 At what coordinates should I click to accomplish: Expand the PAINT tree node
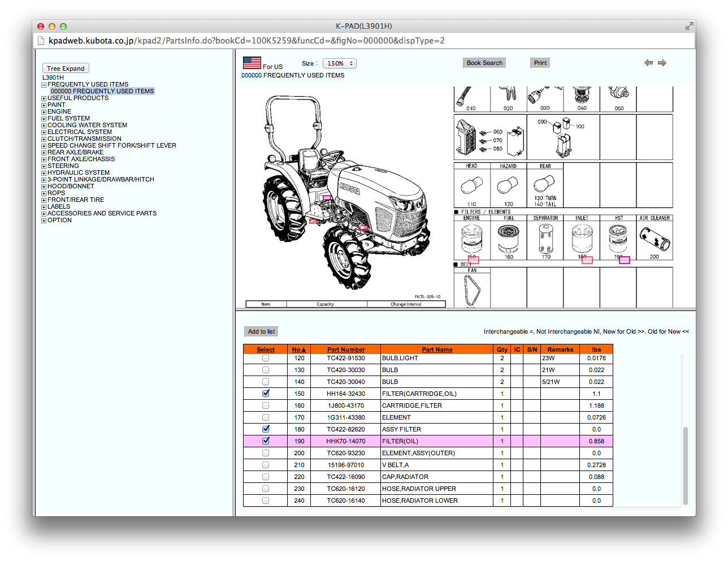pos(44,105)
